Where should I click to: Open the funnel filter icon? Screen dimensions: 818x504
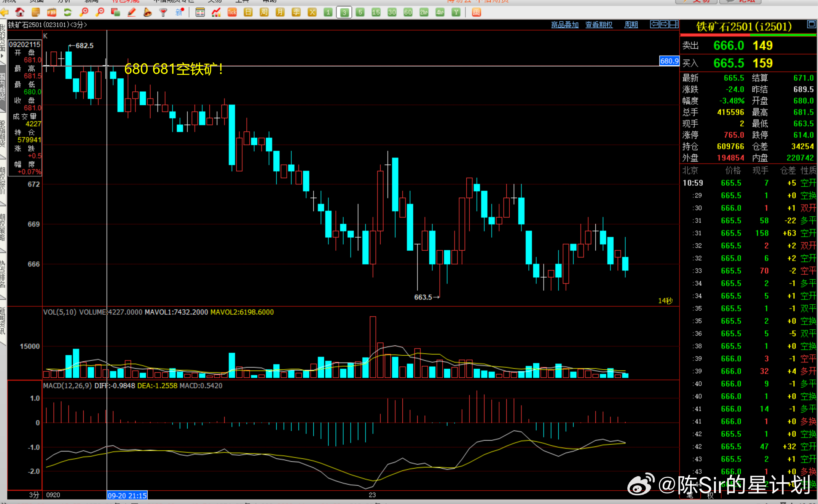point(163,12)
